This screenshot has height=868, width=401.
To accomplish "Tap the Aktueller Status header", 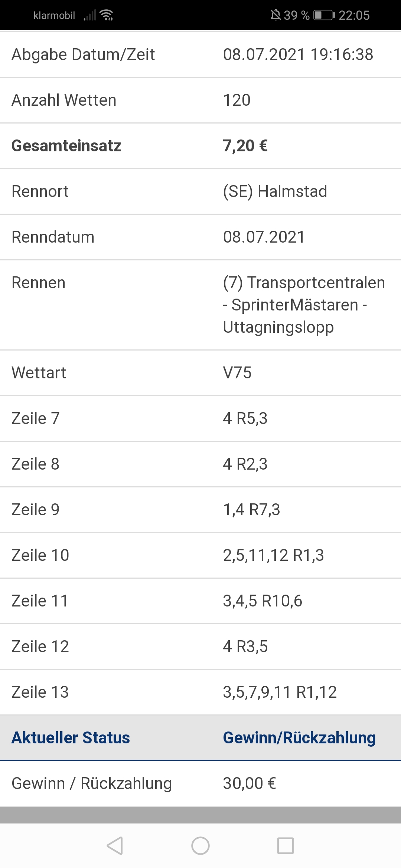I will tap(71, 738).
